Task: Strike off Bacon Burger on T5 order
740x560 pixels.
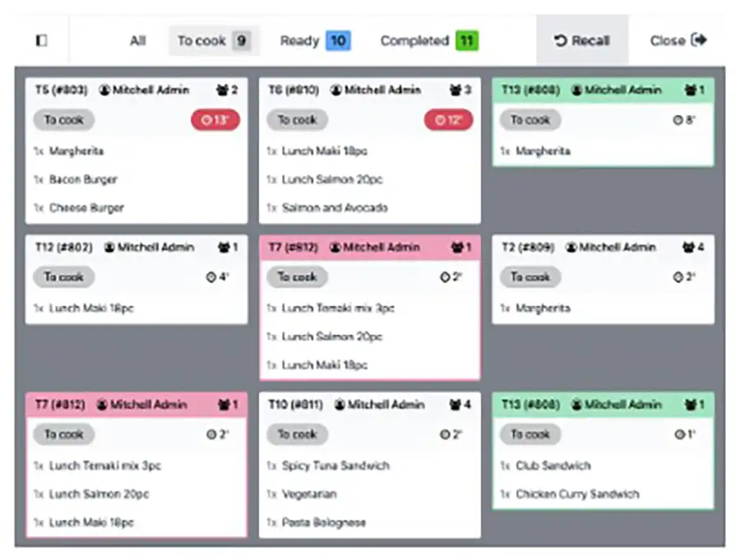Action: tap(83, 179)
